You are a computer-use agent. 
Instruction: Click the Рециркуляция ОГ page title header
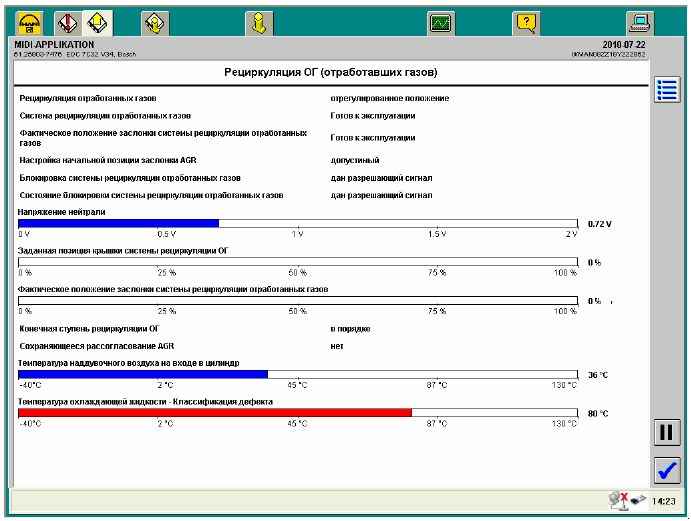[x=329, y=73]
